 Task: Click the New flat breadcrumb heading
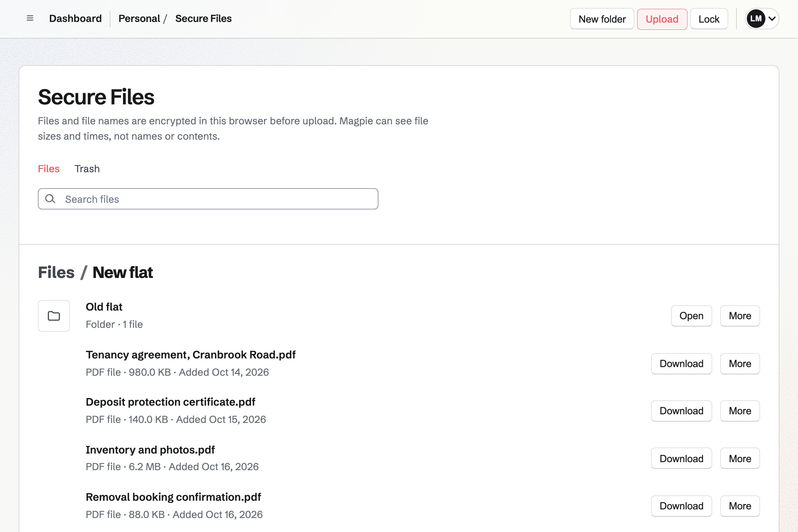(x=122, y=272)
